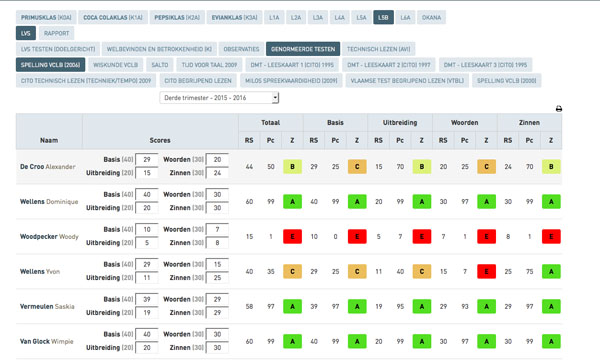Switch to the PRIMUSKLAS (K0A) class tab
This screenshot has height=360, width=600.
pyautogui.click(x=46, y=17)
